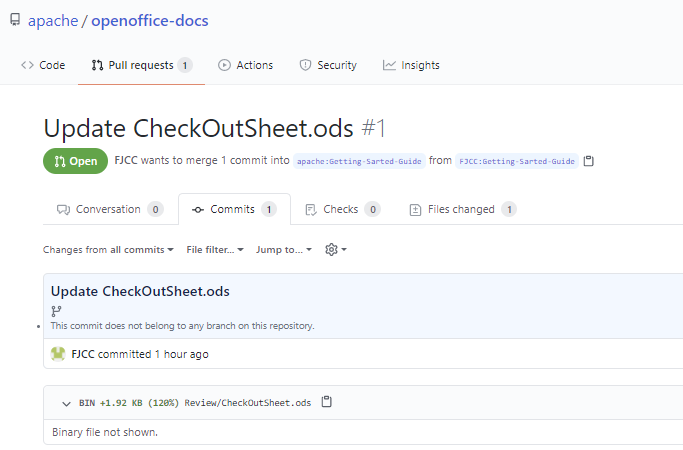Viewport: 683px width, 450px height.
Task: Click the repository book icon beside apache
Action: pyautogui.click(x=15, y=20)
